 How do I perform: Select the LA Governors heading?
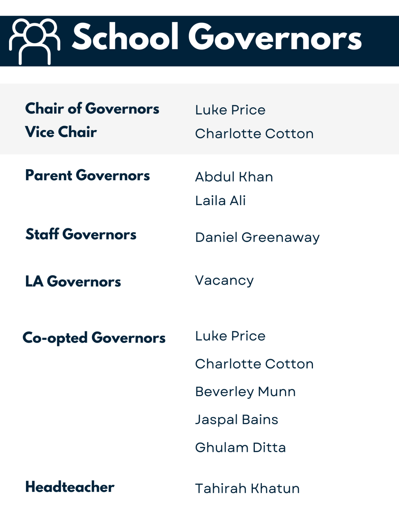(x=73, y=282)
